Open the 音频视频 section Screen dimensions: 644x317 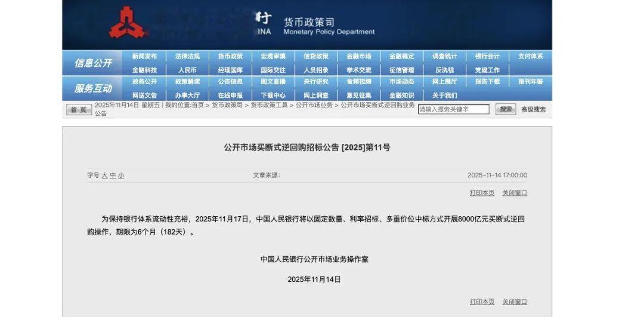(x=358, y=81)
